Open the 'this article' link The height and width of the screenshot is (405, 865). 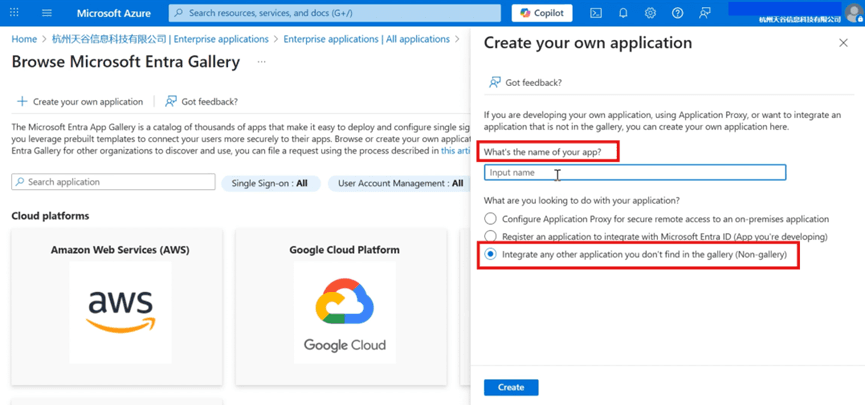coord(455,151)
